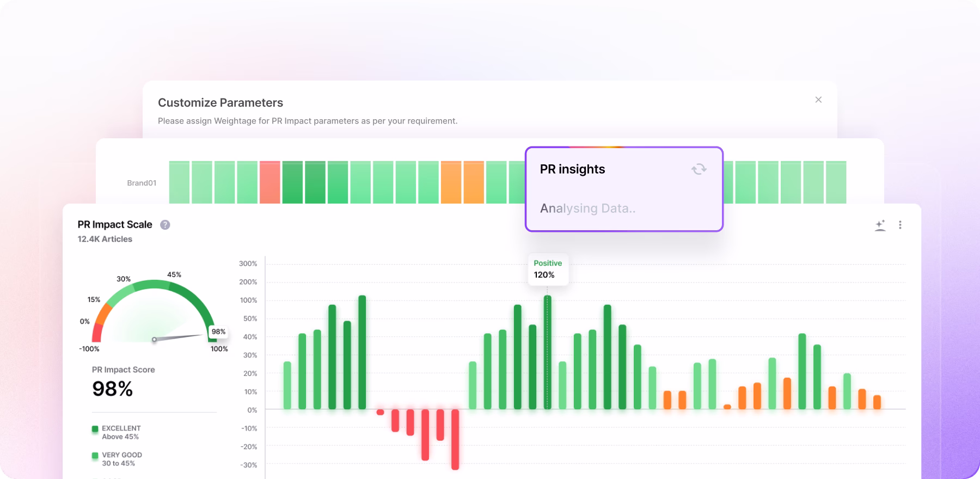Click the Positive 120% tooltip
This screenshot has height=479, width=980.
(x=548, y=269)
